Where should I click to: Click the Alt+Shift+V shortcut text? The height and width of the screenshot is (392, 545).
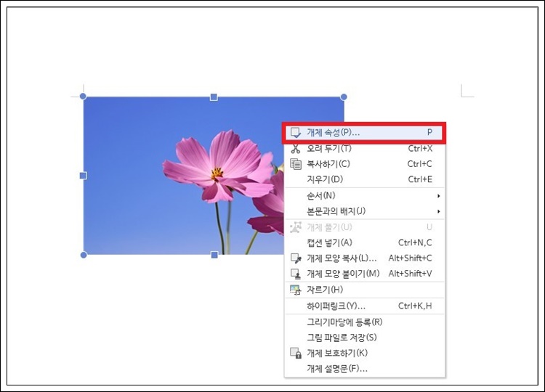411,274
